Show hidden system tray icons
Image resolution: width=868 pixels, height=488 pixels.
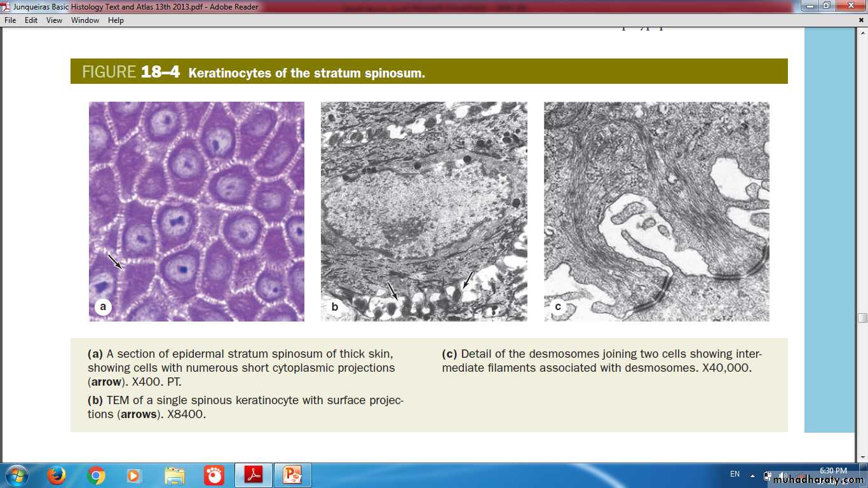tap(752, 475)
